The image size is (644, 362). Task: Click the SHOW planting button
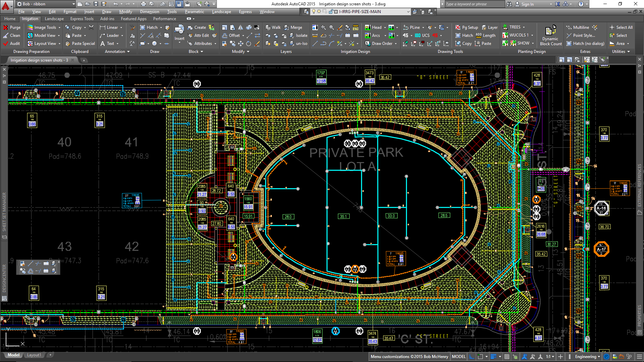(520, 44)
